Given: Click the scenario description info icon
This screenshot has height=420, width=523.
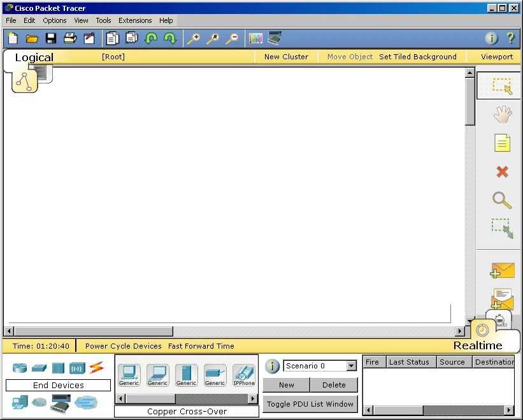Looking at the screenshot, I should click(272, 366).
